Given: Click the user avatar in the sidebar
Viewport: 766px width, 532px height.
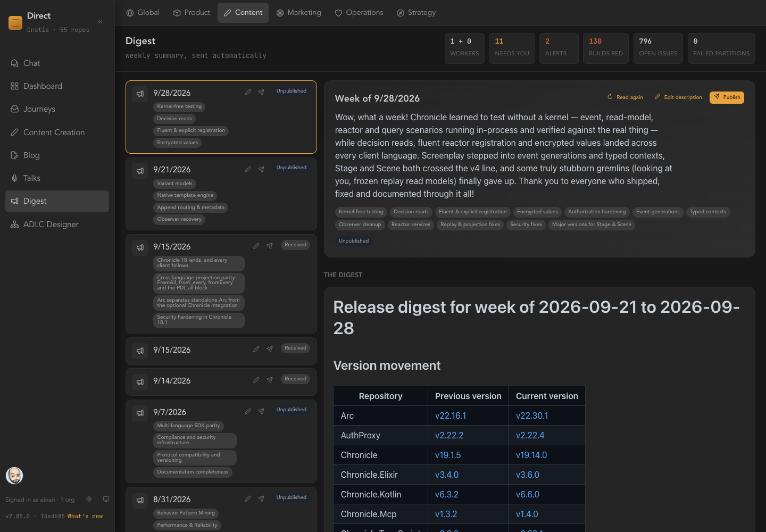Looking at the screenshot, I should click(14, 476).
